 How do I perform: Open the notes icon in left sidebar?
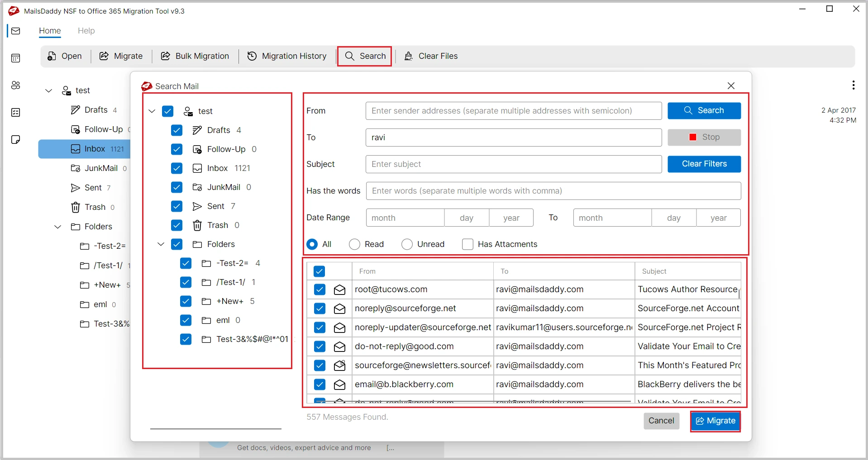(x=16, y=139)
